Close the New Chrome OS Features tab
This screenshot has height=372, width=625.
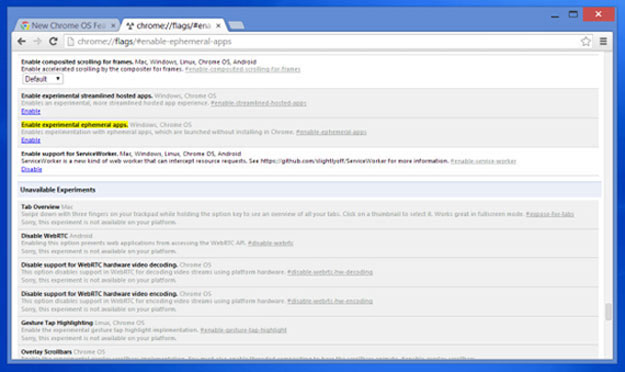click(x=113, y=26)
